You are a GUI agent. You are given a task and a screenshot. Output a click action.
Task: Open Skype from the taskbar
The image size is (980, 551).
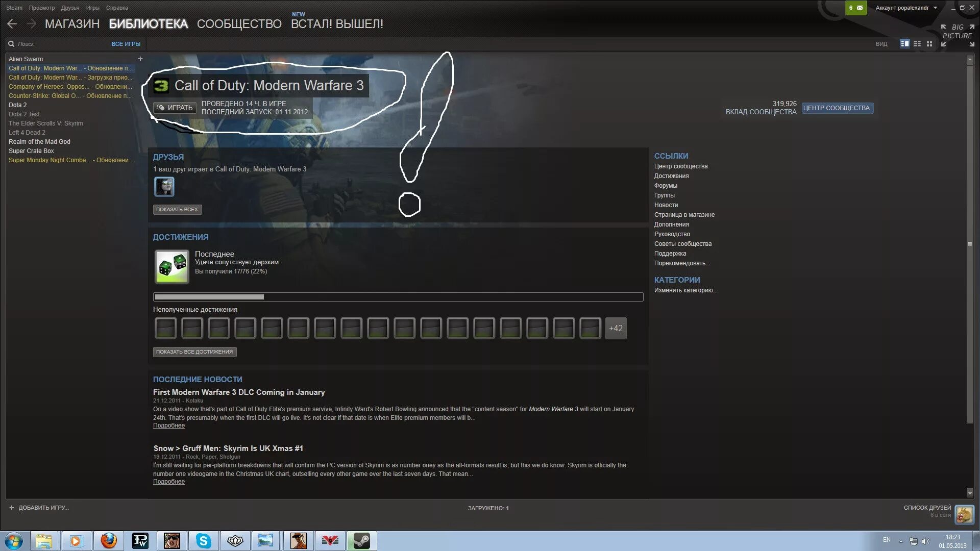pyautogui.click(x=203, y=541)
